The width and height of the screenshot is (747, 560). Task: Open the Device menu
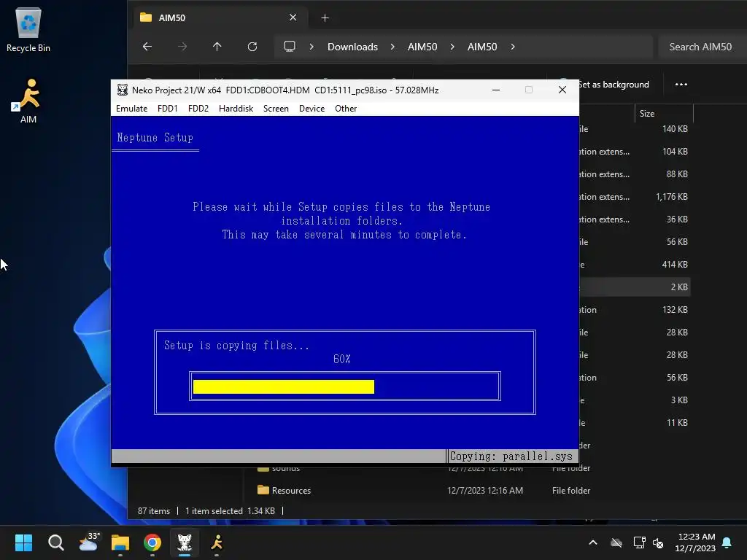tap(311, 109)
